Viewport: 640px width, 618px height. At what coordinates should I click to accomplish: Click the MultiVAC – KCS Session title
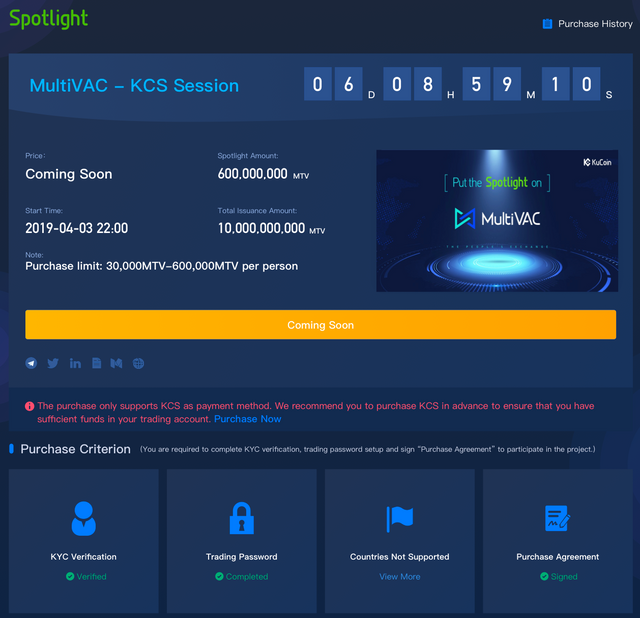(134, 86)
